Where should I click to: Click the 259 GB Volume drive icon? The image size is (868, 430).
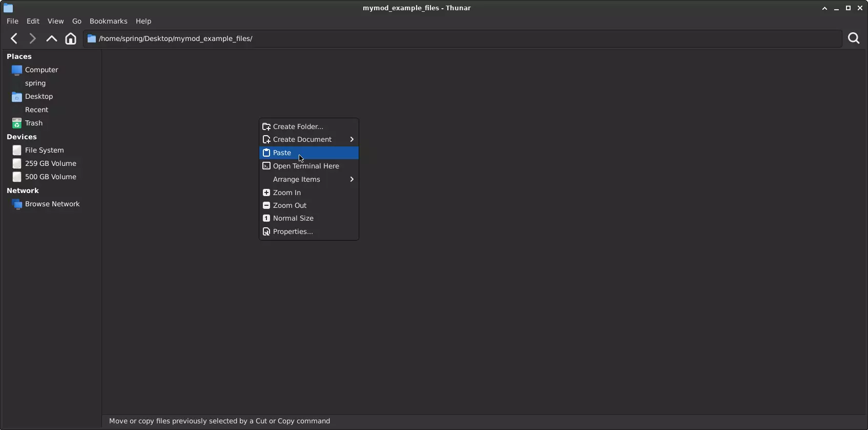click(x=17, y=163)
